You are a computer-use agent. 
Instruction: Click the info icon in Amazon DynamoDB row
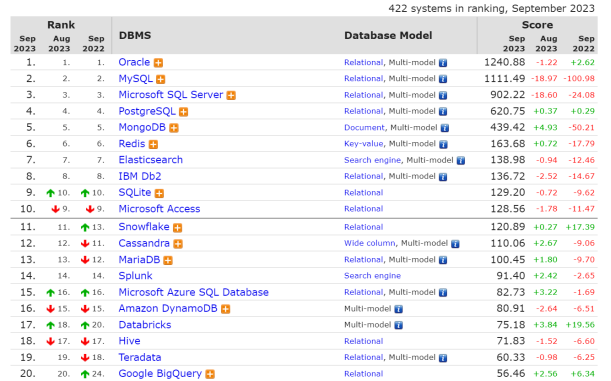pos(399,309)
